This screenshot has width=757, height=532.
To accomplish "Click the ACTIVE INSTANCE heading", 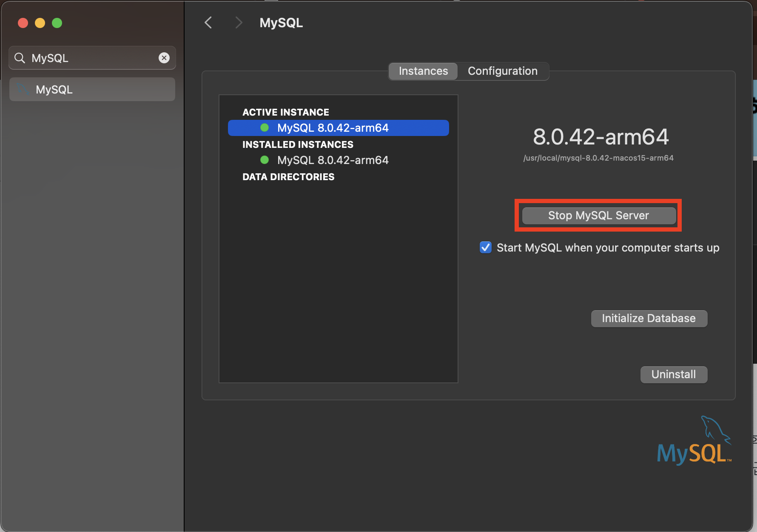I will pos(286,112).
